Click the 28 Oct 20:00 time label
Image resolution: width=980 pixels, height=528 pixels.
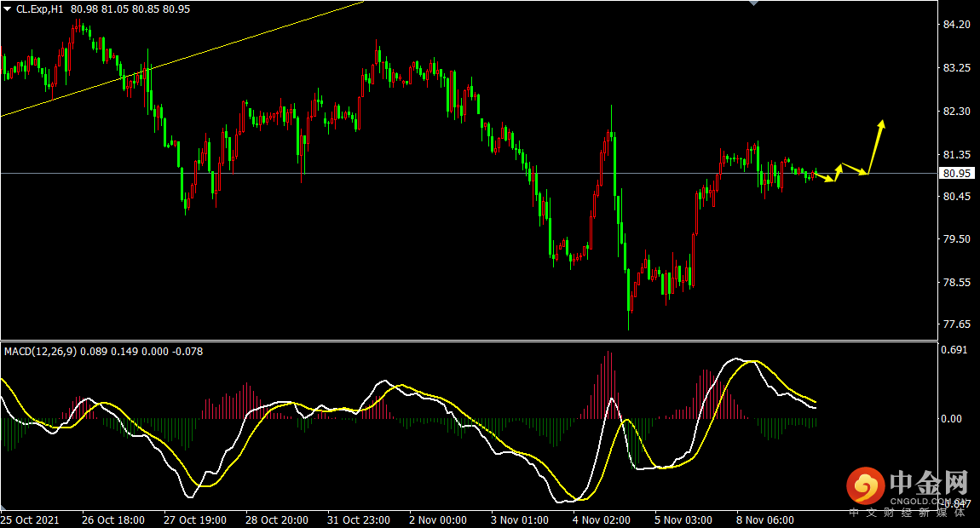pos(277,519)
